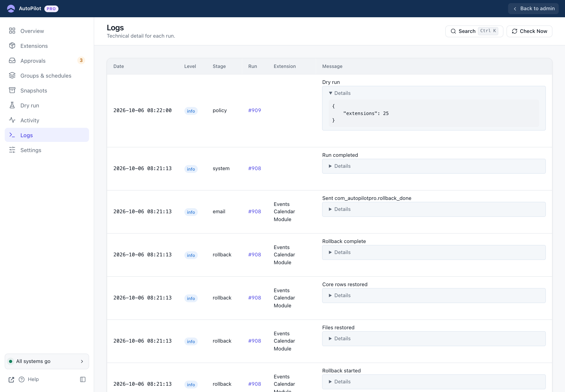The image size is (565, 392).
Task: Click the Date column header
Action: (119, 66)
